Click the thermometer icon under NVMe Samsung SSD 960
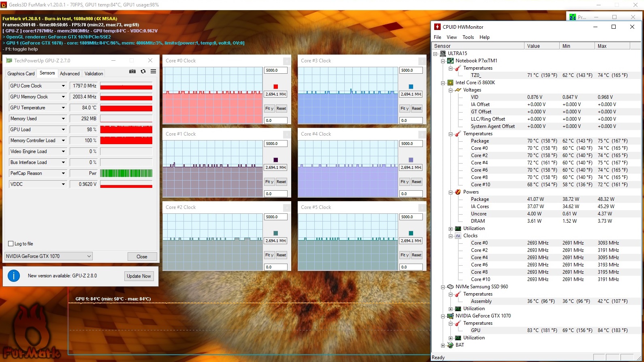 (x=458, y=294)
